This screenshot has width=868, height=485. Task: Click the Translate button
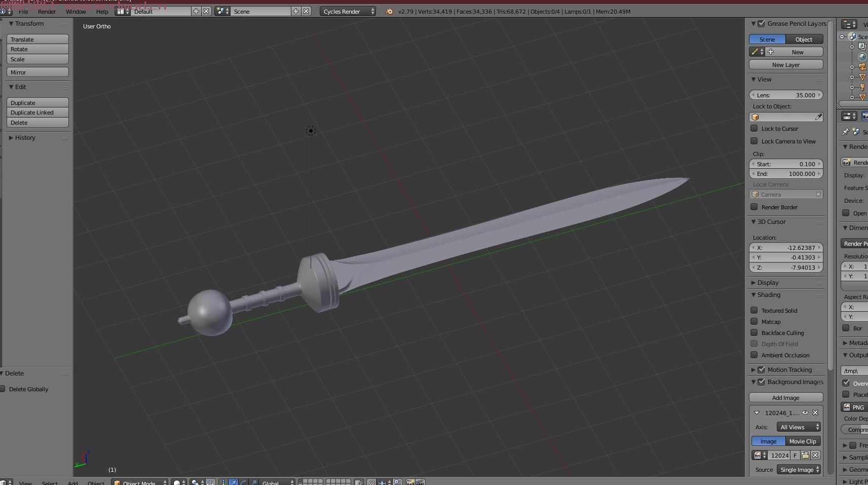coord(37,39)
